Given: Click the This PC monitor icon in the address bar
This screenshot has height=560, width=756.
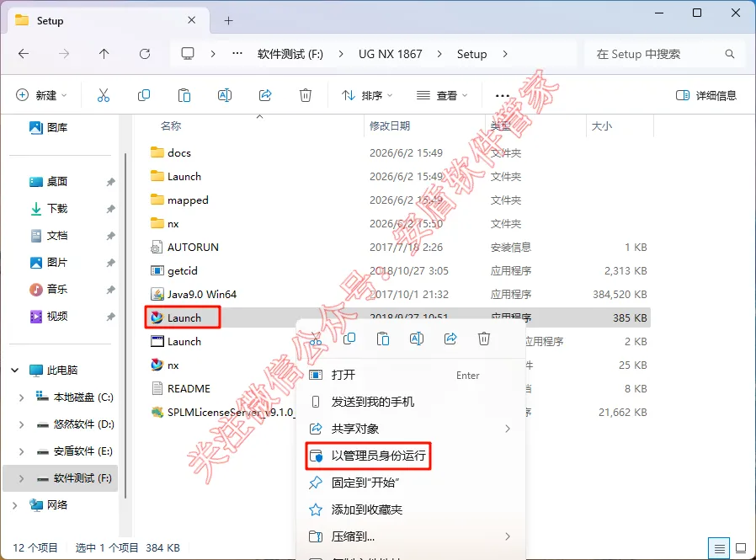Looking at the screenshot, I should click(188, 54).
